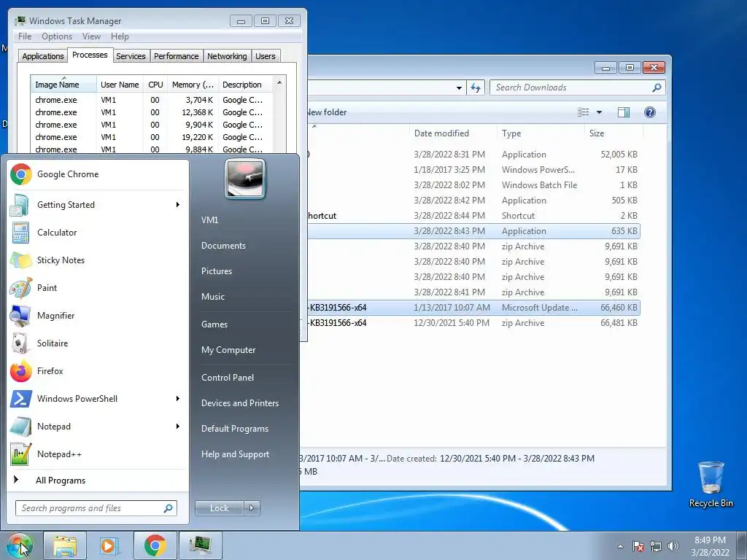The height and width of the screenshot is (560, 747).
Task: Click the Explorer change view icon
Action: pyautogui.click(x=583, y=112)
